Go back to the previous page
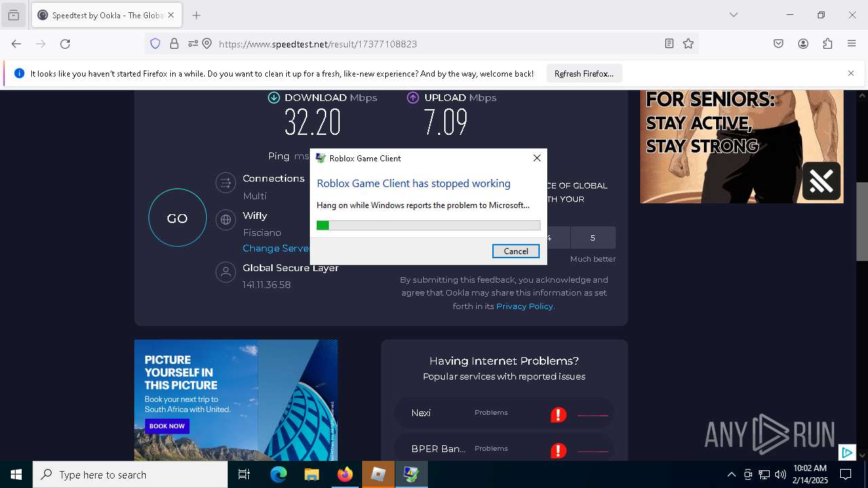 pyautogui.click(x=16, y=44)
